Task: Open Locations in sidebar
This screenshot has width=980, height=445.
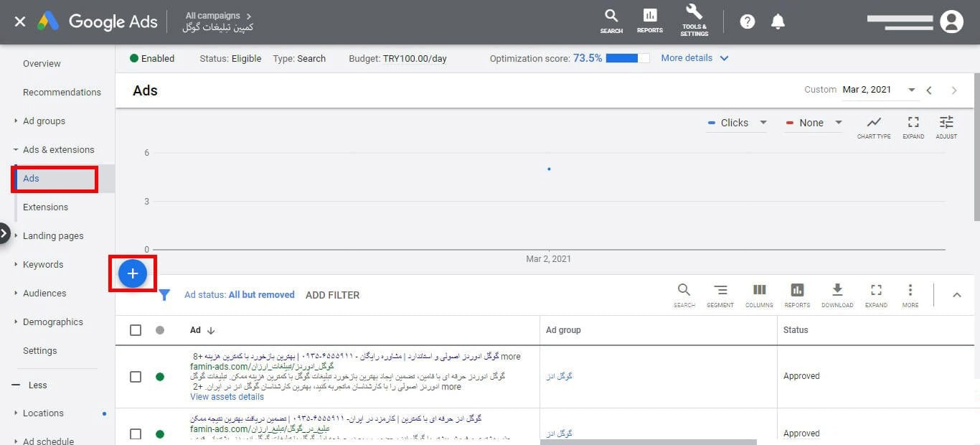Action: pyautogui.click(x=43, y=413)
